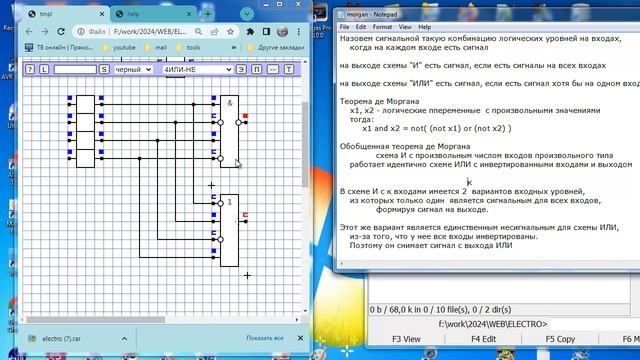Click the file manager command line field
Image resolution: width=640 pixels, height=360 pixels.
tap(594, 324)
